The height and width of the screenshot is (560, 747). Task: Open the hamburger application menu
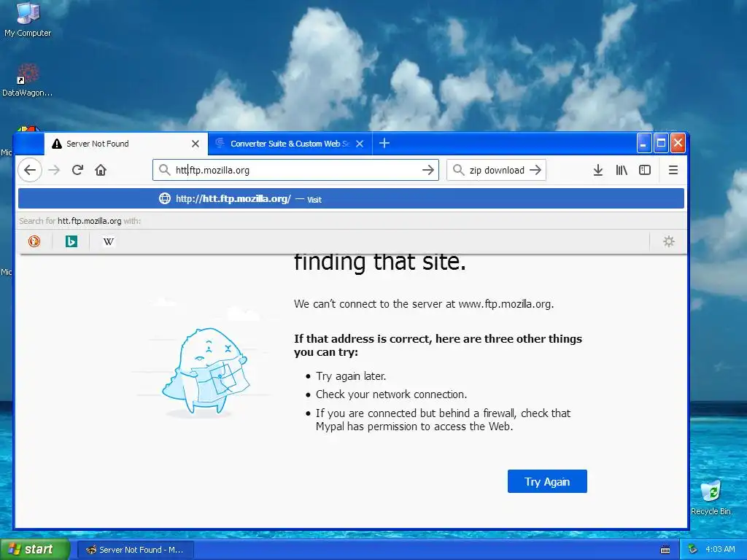[673, 170]
